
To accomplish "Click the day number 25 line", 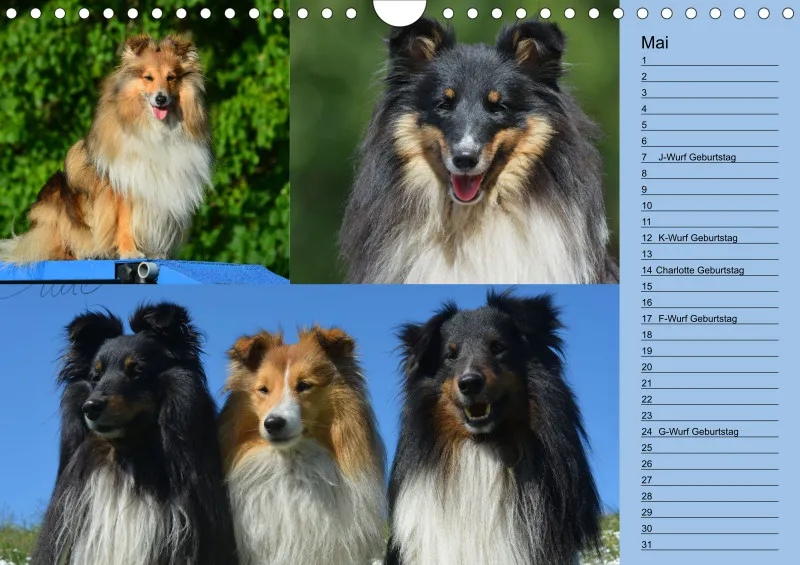I will point(709,448).
